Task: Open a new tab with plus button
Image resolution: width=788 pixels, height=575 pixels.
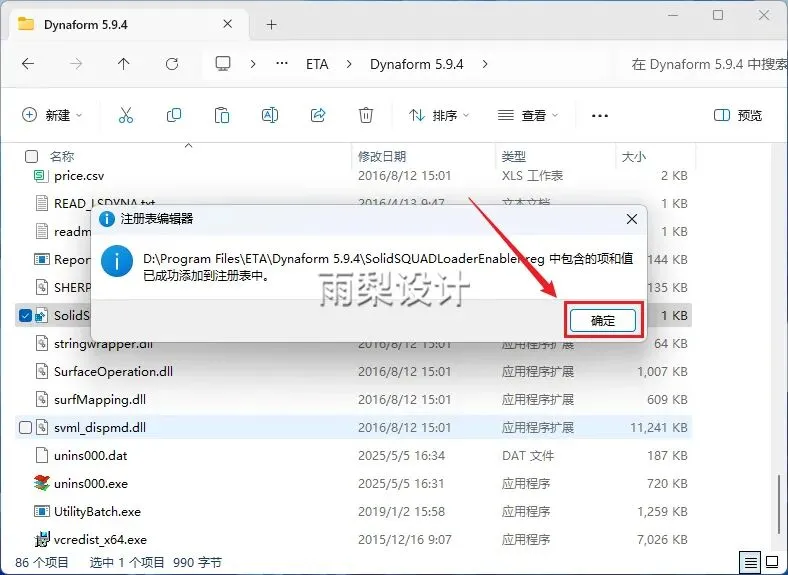Action: pyautogui.click(x=271, y=25)
